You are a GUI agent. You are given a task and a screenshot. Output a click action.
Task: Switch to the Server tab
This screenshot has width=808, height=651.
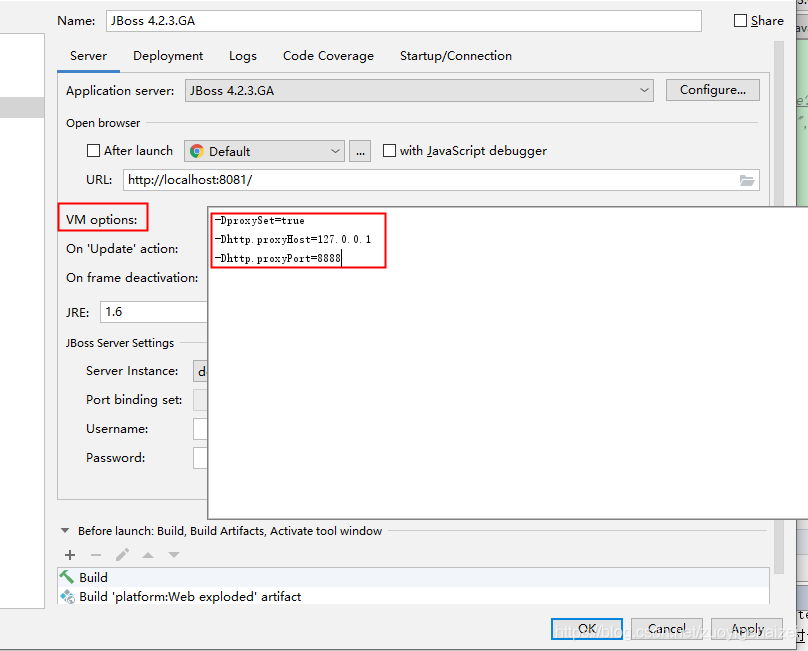point(88,56)
